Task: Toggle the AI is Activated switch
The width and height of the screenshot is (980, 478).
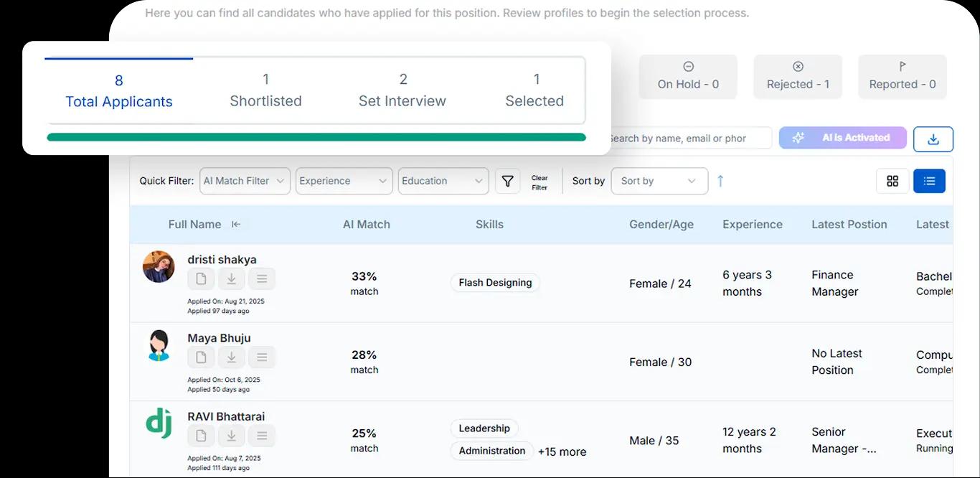Action: click(842, 138)
